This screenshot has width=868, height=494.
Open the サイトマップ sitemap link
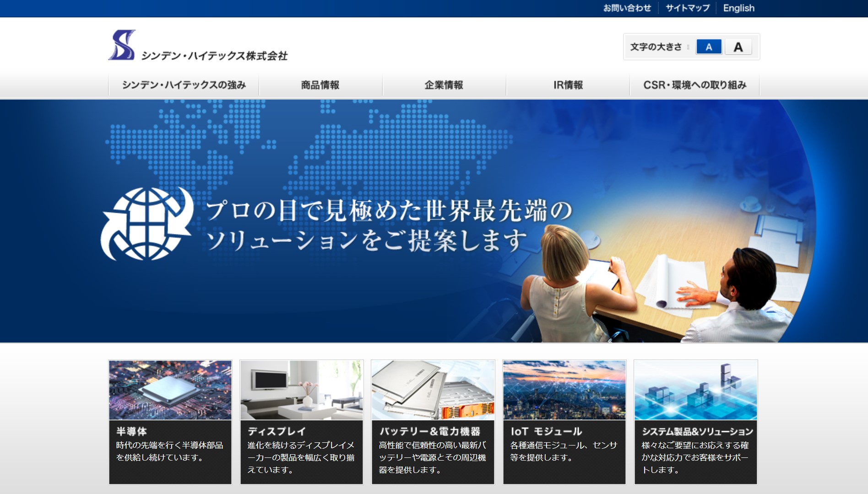click(x=687, y=8)
